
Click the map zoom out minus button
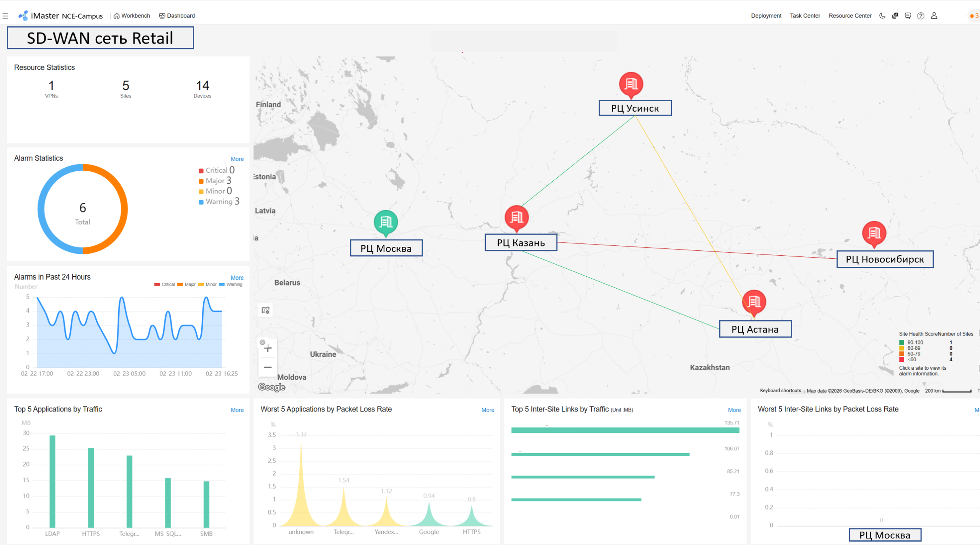pos(268,367)
